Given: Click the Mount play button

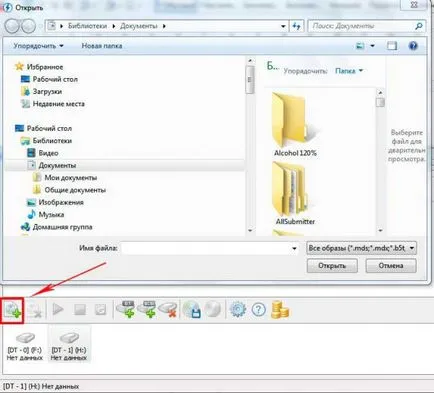Looking at the screenshot, I should point(58,310).
